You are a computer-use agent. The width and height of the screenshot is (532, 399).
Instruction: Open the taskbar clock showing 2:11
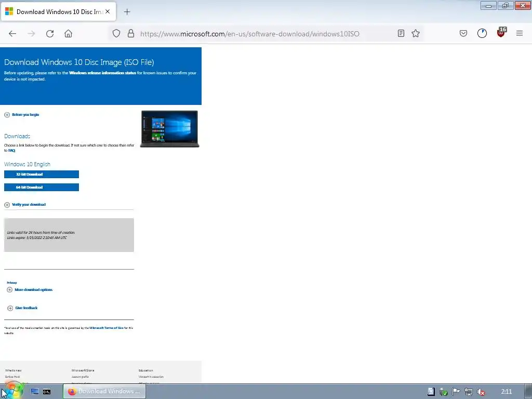[x=506, y=392]
